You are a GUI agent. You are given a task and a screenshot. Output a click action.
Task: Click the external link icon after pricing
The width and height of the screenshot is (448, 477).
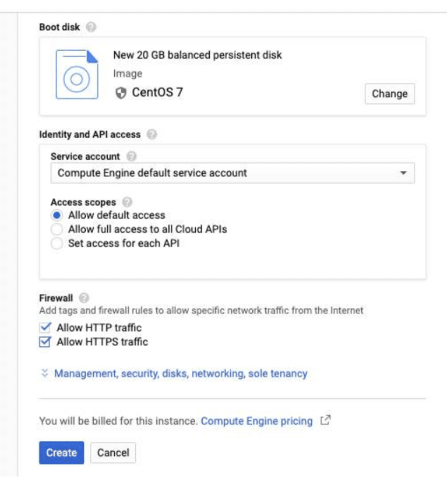pyautogui.click(x=325, y=421)
